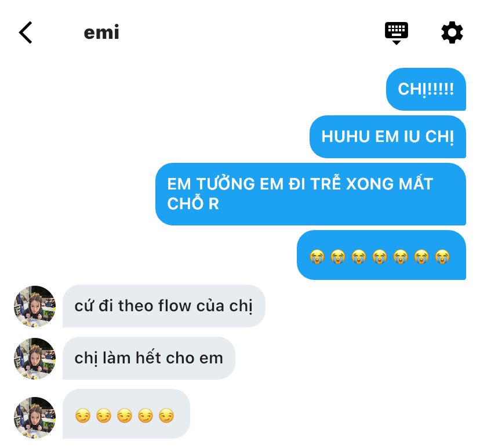Open avatar beside cứ đi theo flow message
Viewport: 480px width, 448px height.
(35, 307)
